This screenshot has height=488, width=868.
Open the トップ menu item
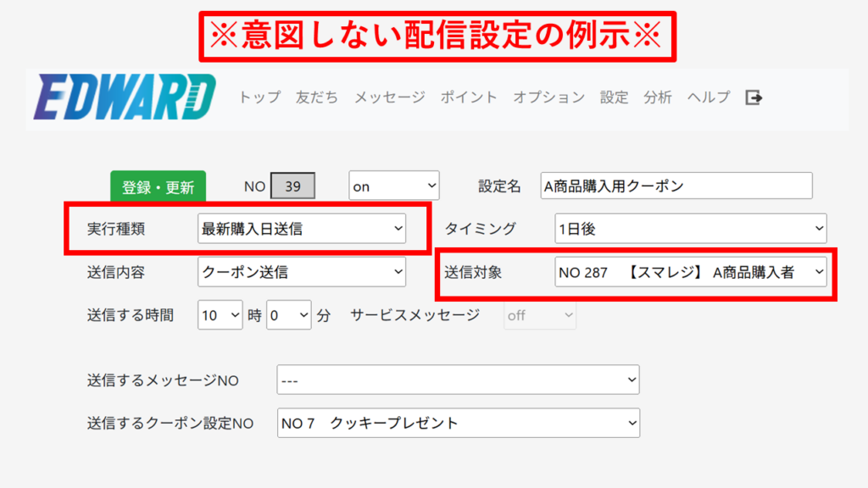point(259,97)
